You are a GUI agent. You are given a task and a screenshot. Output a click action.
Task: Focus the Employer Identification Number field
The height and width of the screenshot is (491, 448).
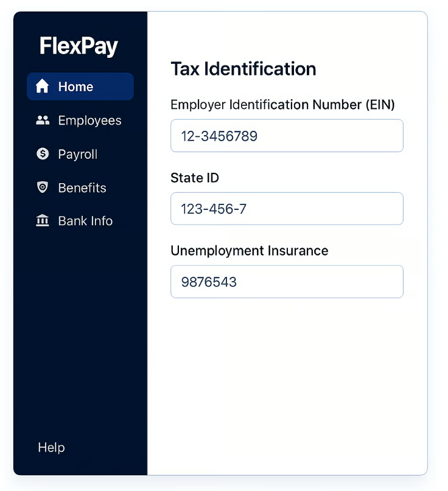287,136
